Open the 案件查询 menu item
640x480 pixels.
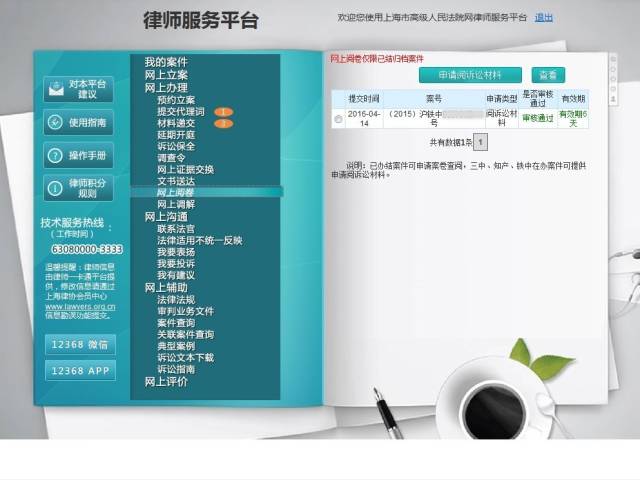pos(176,323)
